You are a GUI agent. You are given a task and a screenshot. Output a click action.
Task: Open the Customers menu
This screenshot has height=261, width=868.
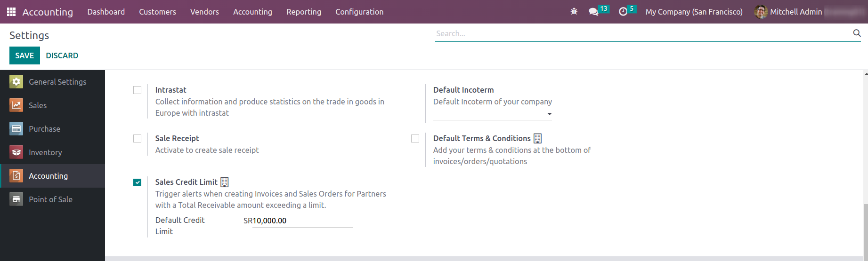pyautogui.click(x=157, y=12)
